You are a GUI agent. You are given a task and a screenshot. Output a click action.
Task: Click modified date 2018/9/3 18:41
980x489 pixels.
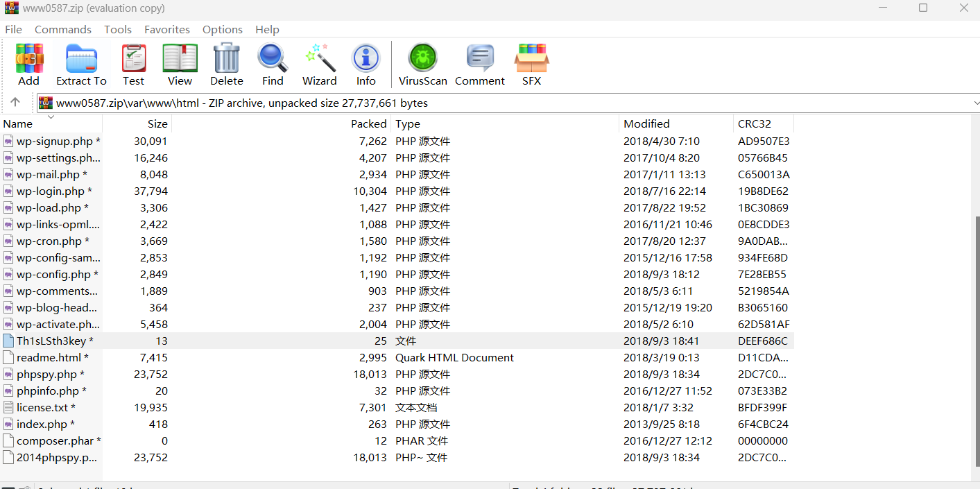click(661, 341)
